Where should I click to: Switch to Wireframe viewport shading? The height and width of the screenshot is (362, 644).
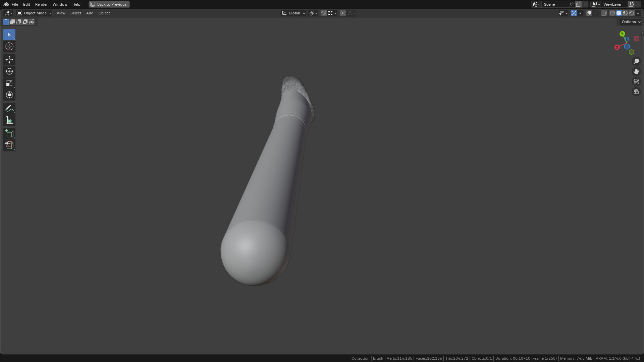[612, 13]
